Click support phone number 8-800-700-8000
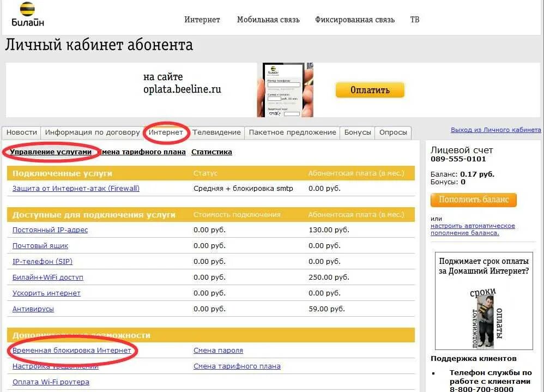This screenshot has width=544, height=392. point(481,389)
